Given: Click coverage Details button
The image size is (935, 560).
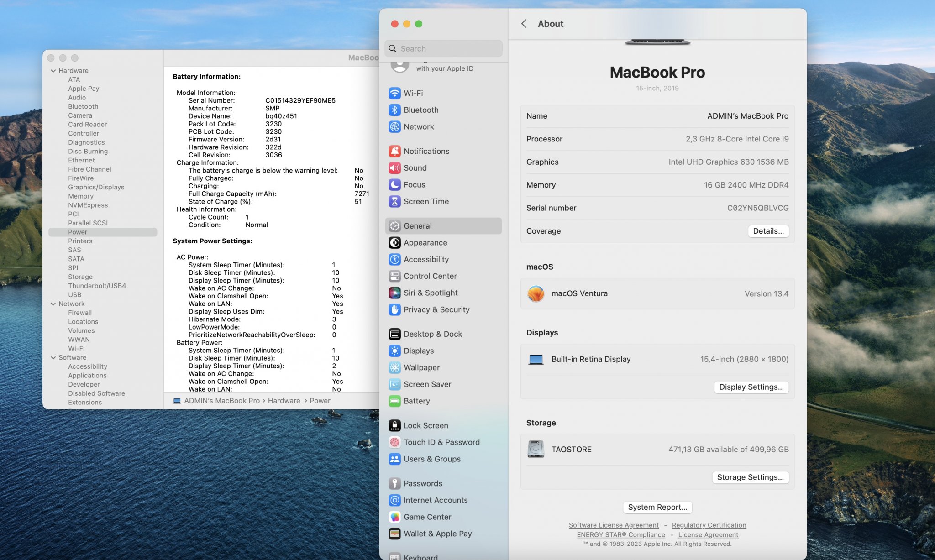Looking at the screenshot, I should pos(768,231).
